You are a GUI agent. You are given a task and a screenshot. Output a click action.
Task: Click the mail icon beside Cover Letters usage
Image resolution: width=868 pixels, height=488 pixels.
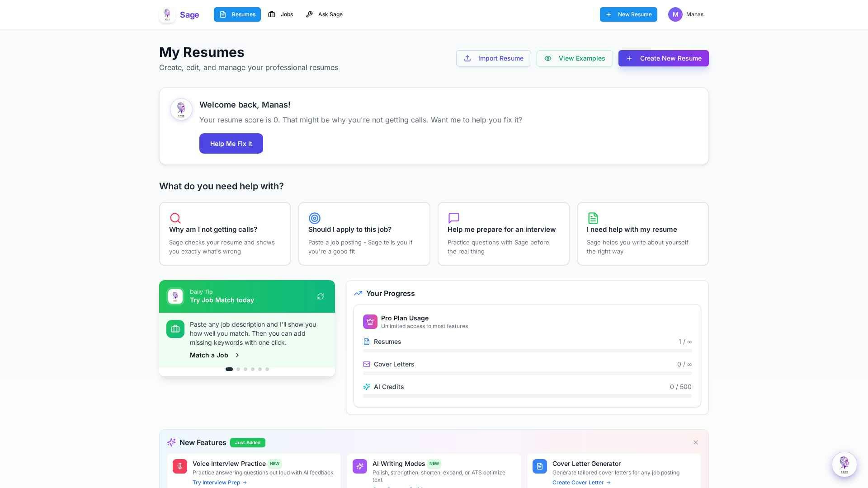click(x=366, y=364)
